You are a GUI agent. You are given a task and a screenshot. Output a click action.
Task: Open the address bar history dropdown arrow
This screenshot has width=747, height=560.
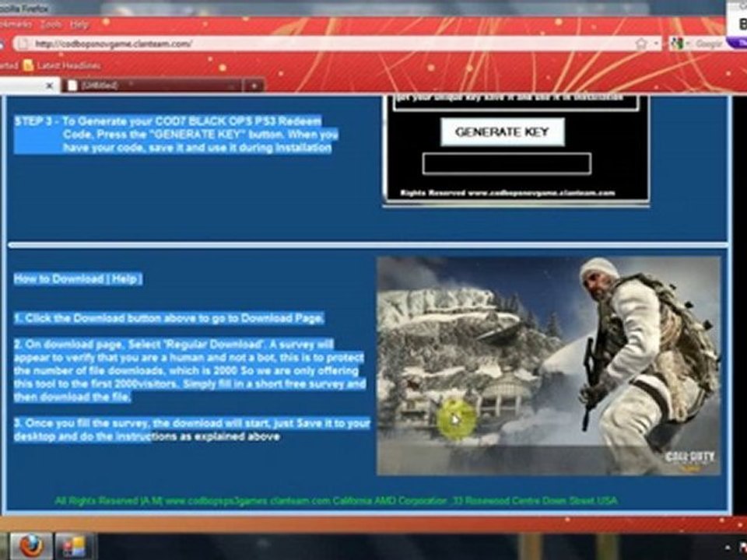pos(657,44)
